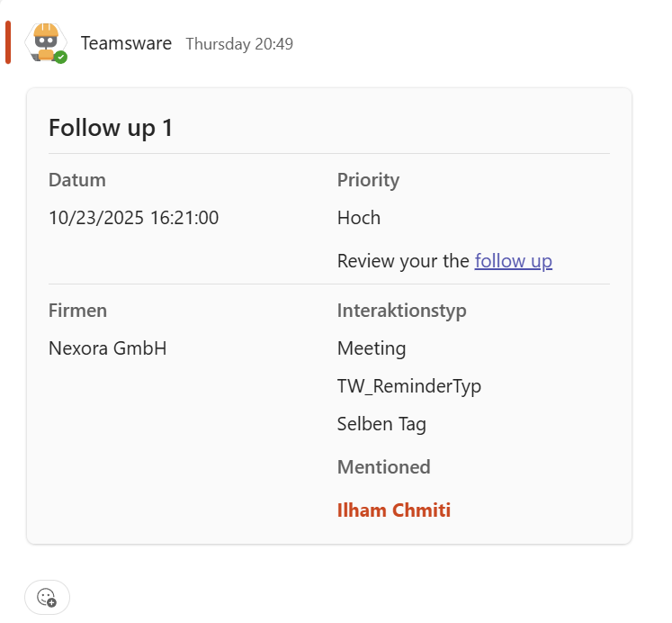This screenshot has height=623, width=672.
Task: Click the Firmen field label
Action: point(77,311)
